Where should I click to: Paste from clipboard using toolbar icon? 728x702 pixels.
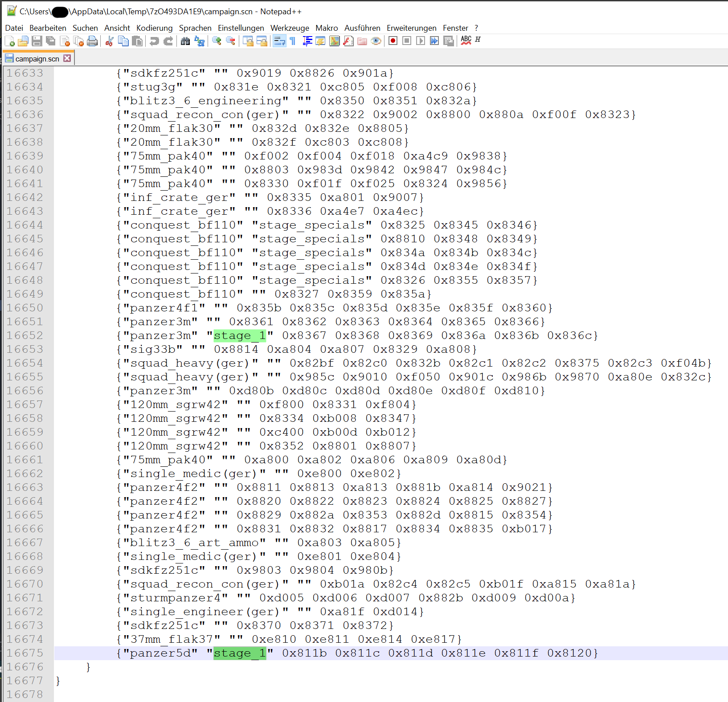138,41
